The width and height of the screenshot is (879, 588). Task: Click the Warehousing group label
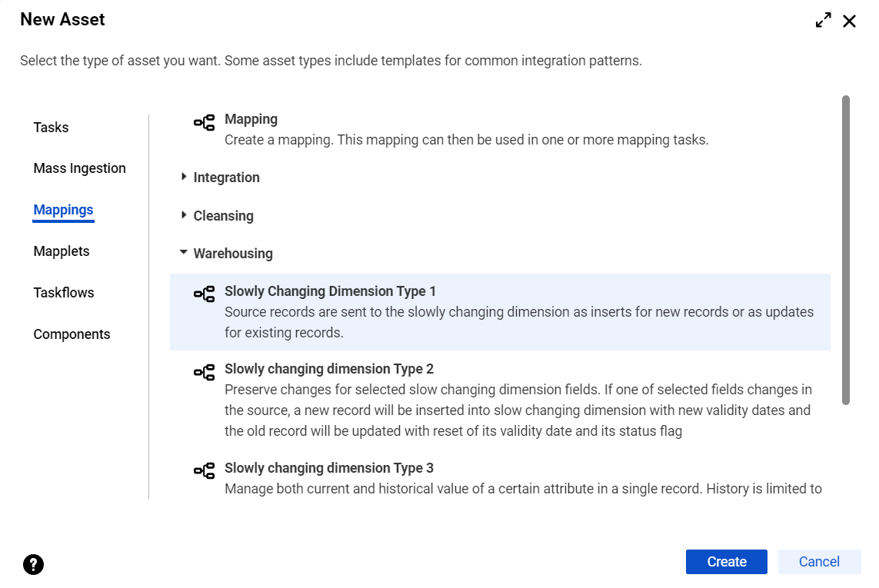pyautogui.click(x=233, y=254)
